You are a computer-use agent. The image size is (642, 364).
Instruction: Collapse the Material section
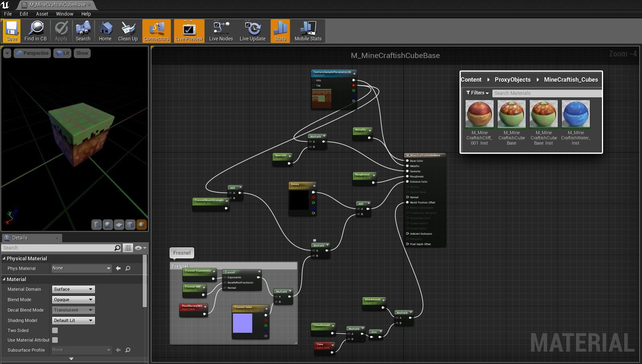tap(4, 279)
